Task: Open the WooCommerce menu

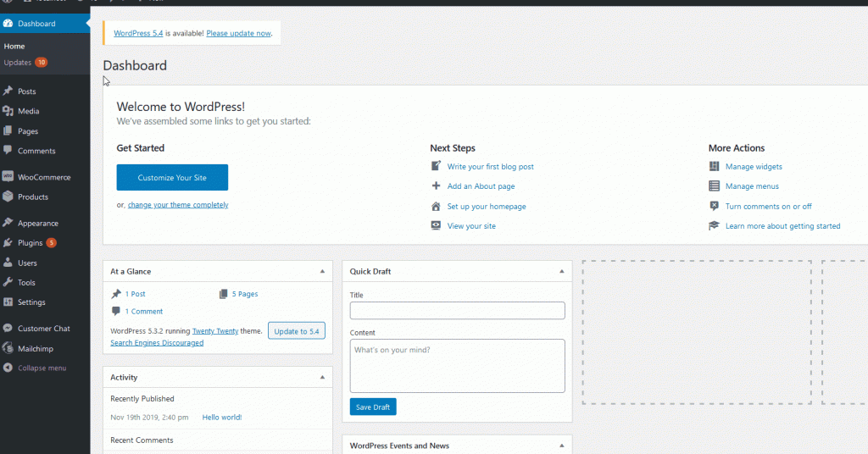Action: pos(45,177)
